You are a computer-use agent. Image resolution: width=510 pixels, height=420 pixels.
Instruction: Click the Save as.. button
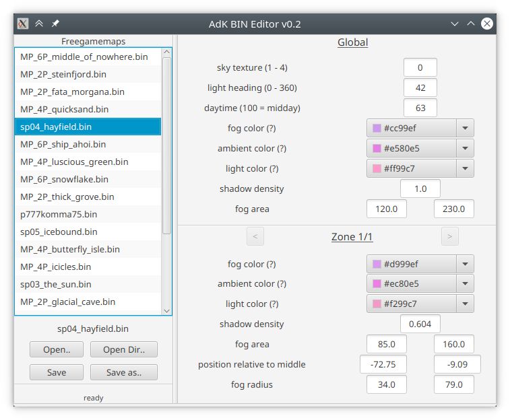(124, 372)
